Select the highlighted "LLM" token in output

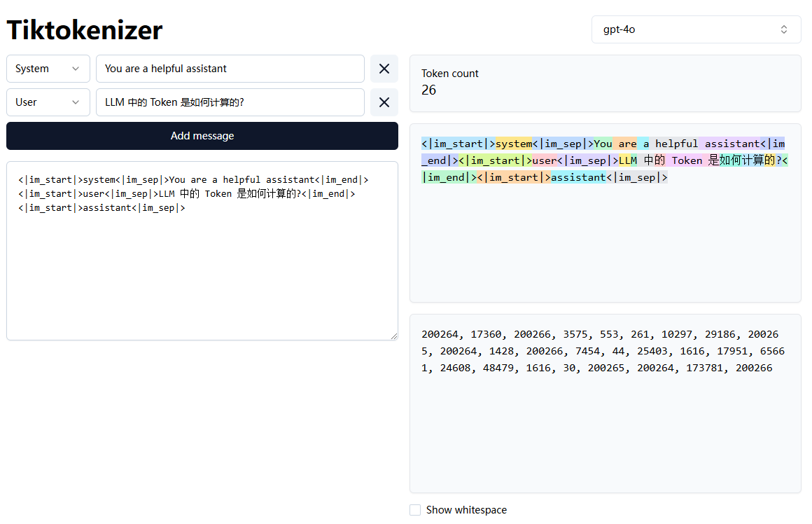click(x=628, y=160)
